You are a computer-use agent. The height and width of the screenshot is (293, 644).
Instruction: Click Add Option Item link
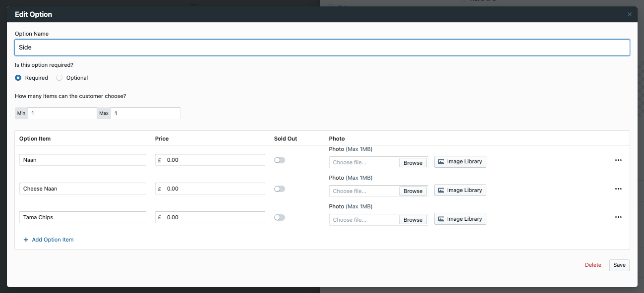click(x=52, y=240)
